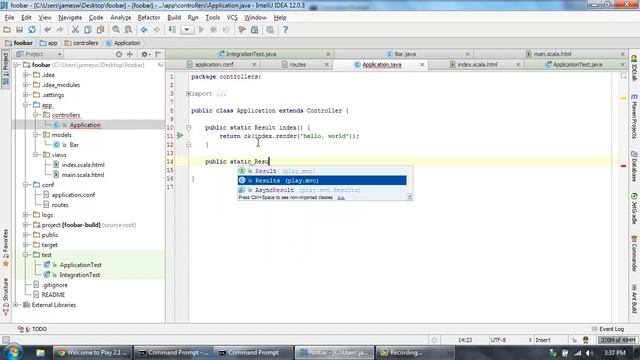This screenshot has height=360, width=640.
Task: Open the Project view type dropdown
Action: click(x=38, y=54)
